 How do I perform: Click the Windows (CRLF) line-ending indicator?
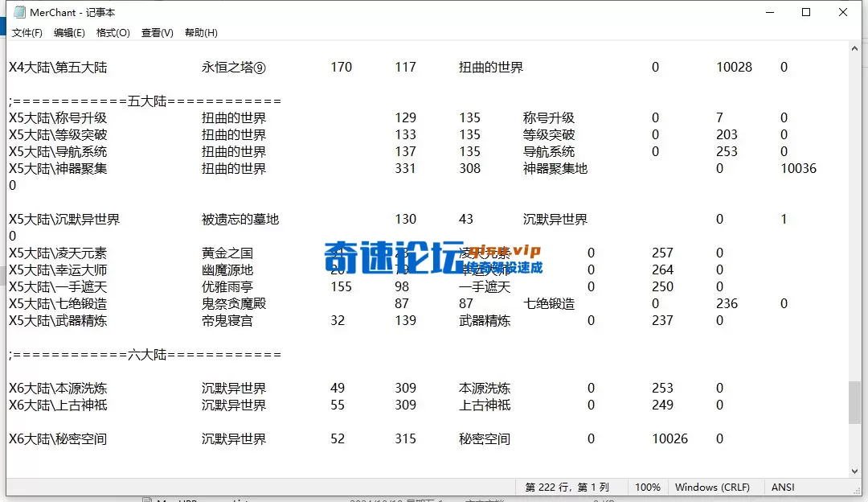pos(714,487)
